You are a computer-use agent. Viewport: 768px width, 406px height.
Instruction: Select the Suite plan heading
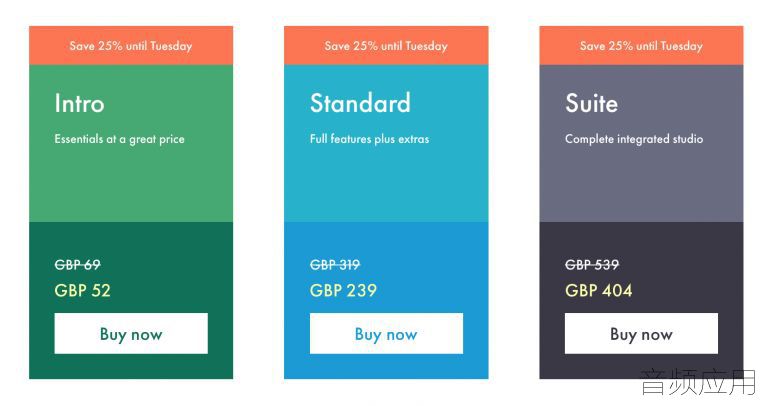pos(591,103)
